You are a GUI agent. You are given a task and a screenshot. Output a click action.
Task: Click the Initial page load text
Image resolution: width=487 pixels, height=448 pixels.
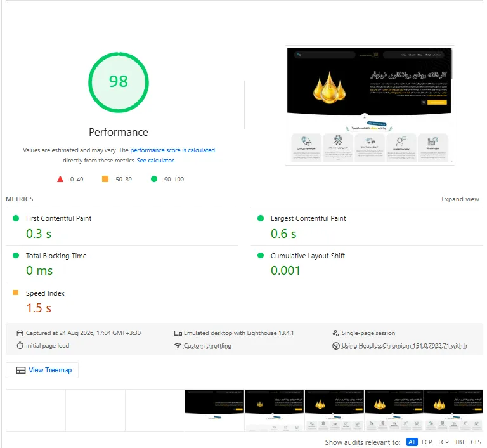(x=48, y=346)
